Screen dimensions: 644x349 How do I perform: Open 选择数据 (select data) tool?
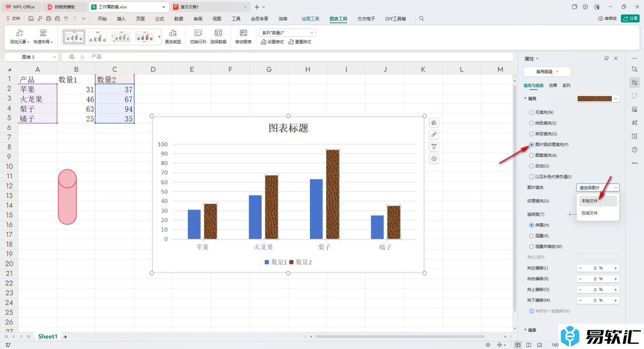pos(218,33)
